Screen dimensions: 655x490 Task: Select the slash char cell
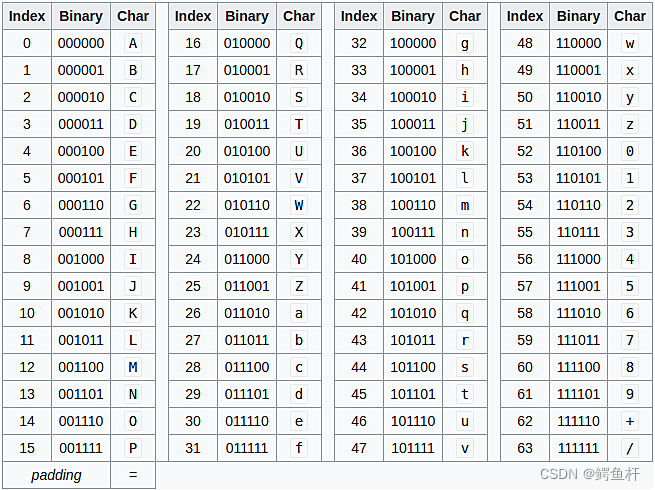click(630, 448)
